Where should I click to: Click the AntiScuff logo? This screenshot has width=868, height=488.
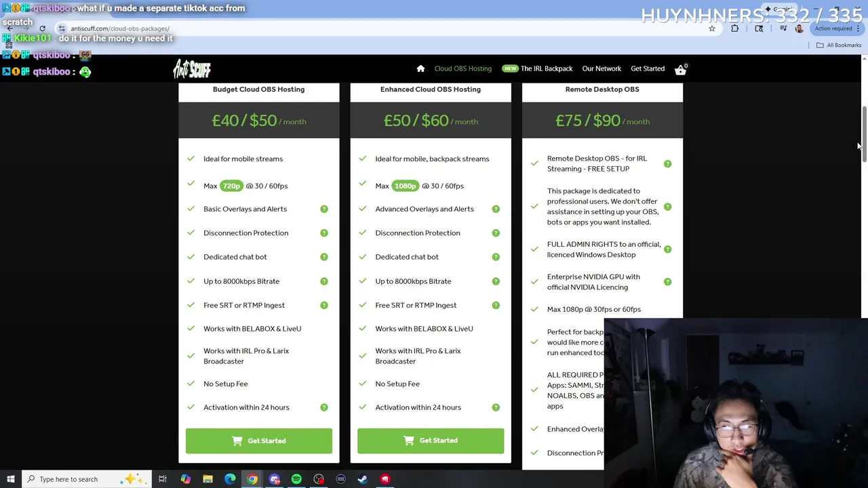coord(192,68)
